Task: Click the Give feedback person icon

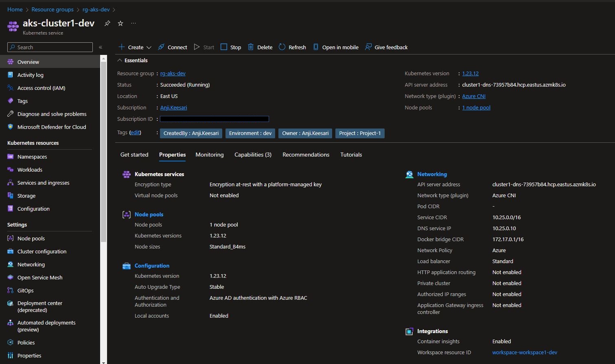Action: [368, 47]
